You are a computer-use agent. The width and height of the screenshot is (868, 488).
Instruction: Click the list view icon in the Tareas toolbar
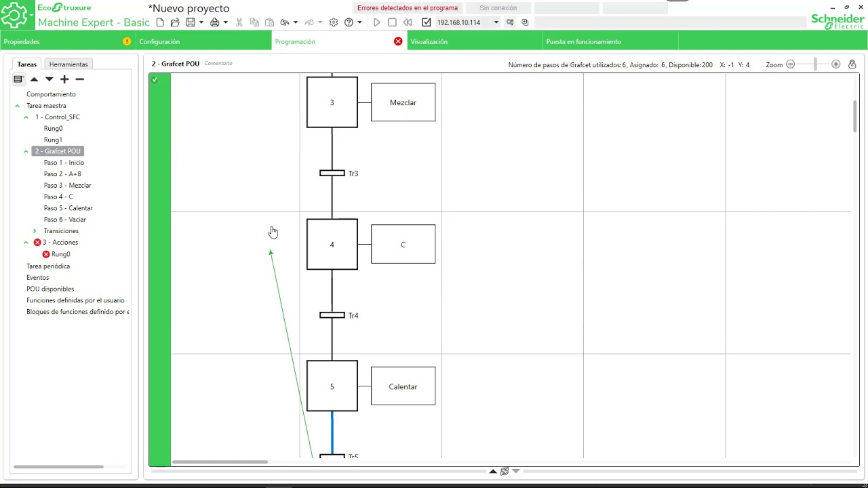pos(18,79)
